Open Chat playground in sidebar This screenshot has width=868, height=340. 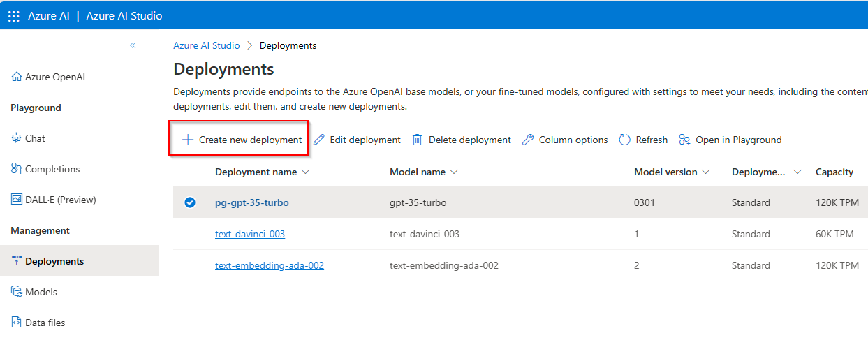(x=34, y=138)
